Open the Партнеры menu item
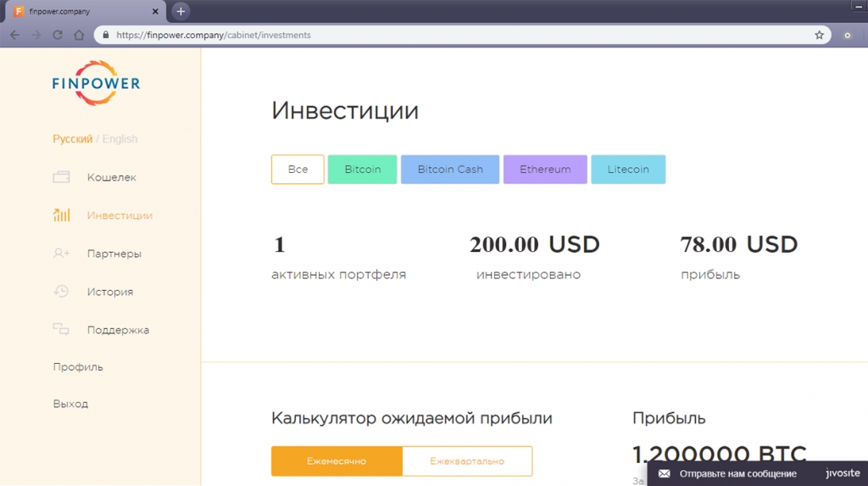Viewport: 868px width, 486px height. pos(114,254)
